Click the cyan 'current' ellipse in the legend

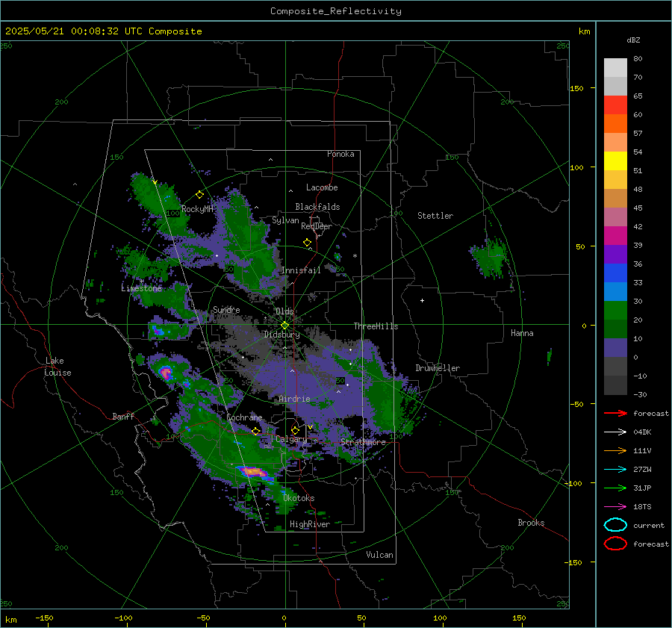(x=615, y=525)
